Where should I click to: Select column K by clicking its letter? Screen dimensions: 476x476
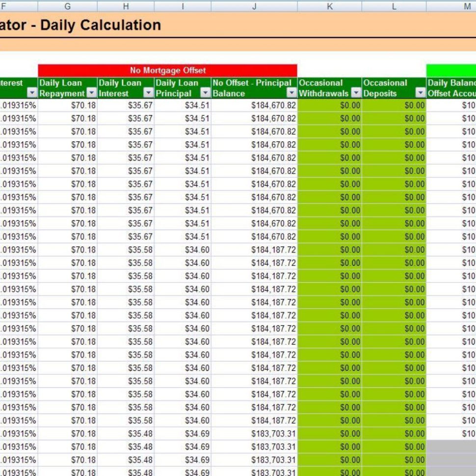[x=329, y=6]
